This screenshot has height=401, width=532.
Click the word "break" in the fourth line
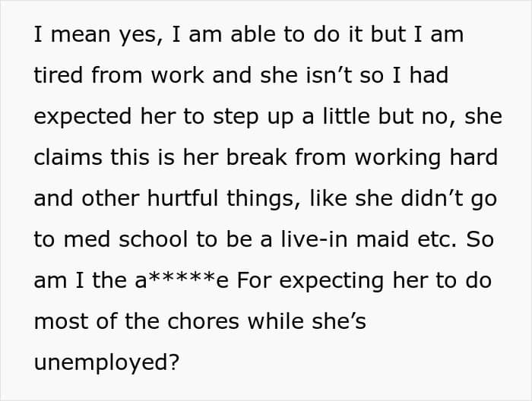coord(256,157)
